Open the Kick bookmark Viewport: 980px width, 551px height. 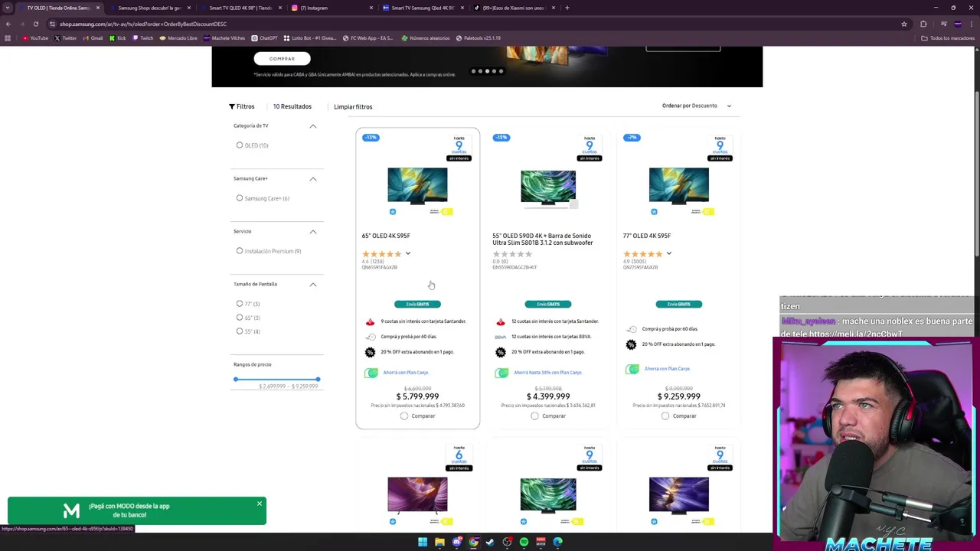117,38
